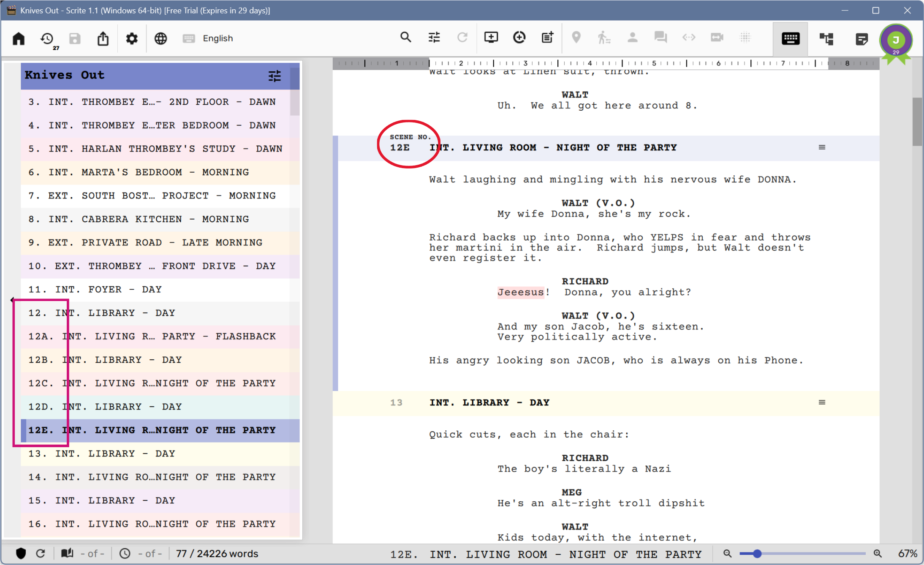Select scene 12B INT. LIBRARY DAY
The image size is (924, 565).
(155, 360)
